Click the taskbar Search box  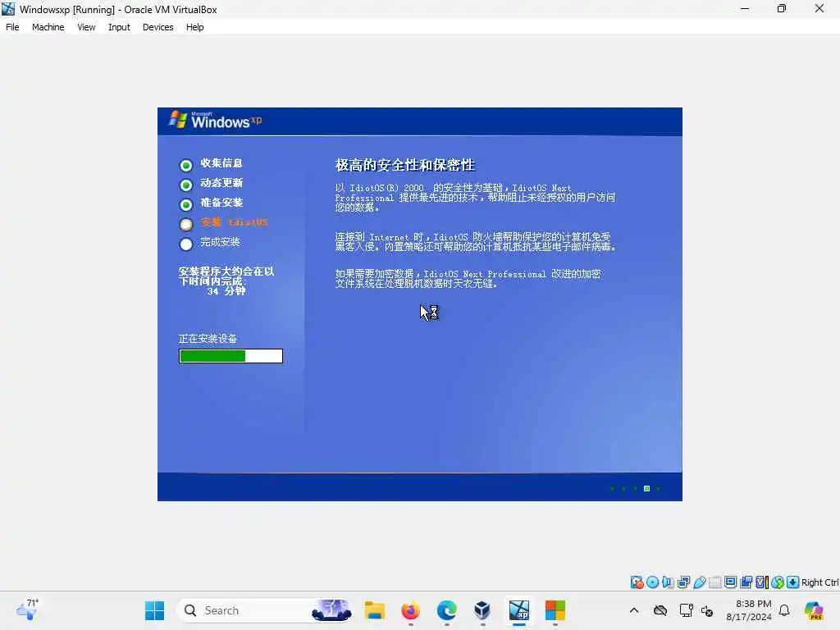point(265,610)
